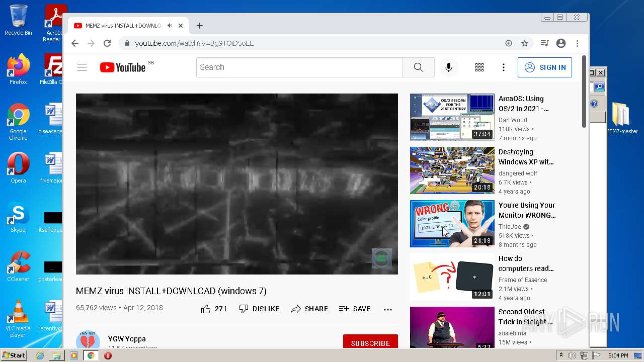
Task: Start voice search with the microphone
Action: click(x=449, y=67)
